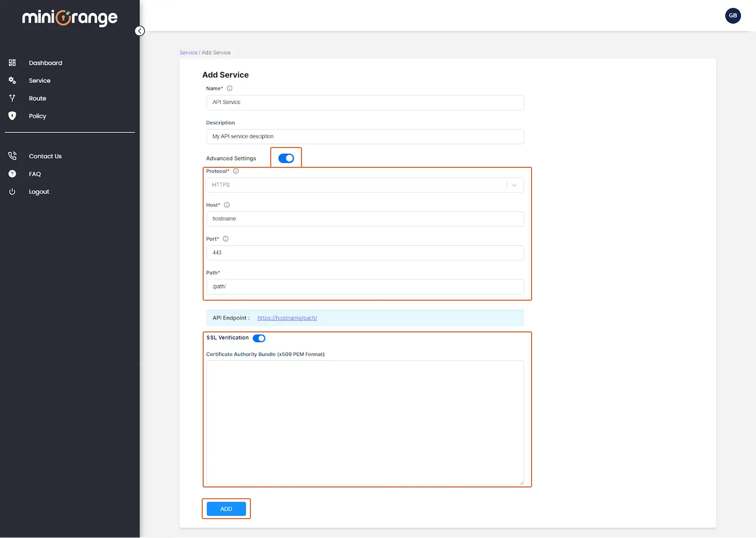Open FAQ in the sidebar
The image size is (756, 538).
(x=35, y=174)
